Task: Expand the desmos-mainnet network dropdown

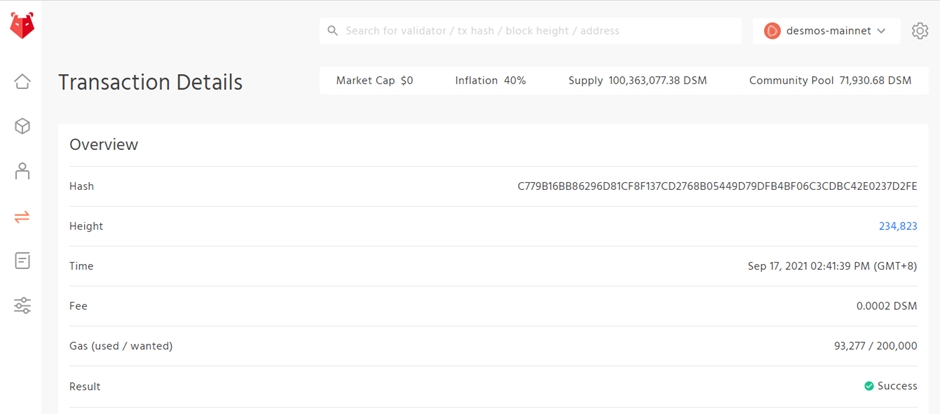Action: pos(827,31)
